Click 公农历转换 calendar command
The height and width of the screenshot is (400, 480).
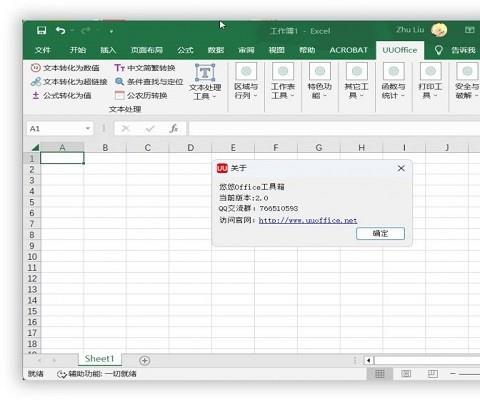pos(141,95)
